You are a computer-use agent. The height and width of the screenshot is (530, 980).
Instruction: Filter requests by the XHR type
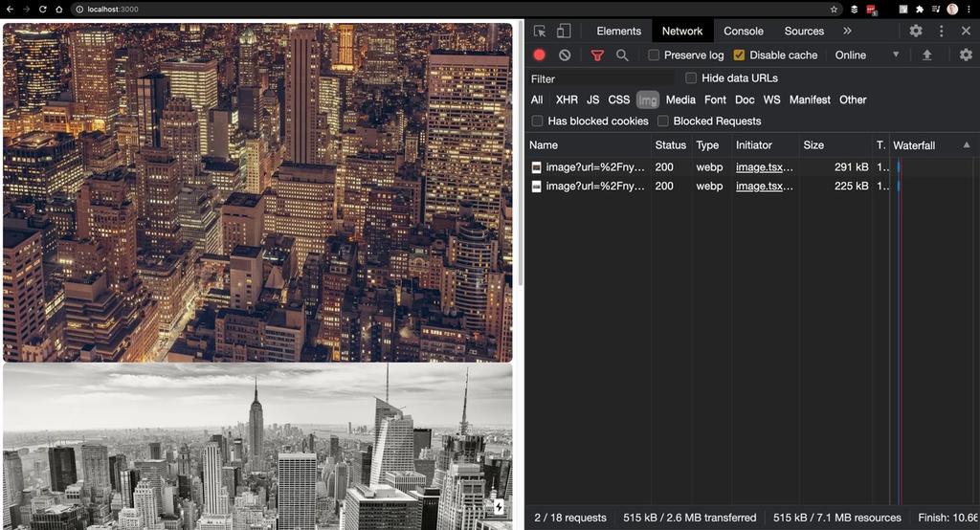pos(567,99)
